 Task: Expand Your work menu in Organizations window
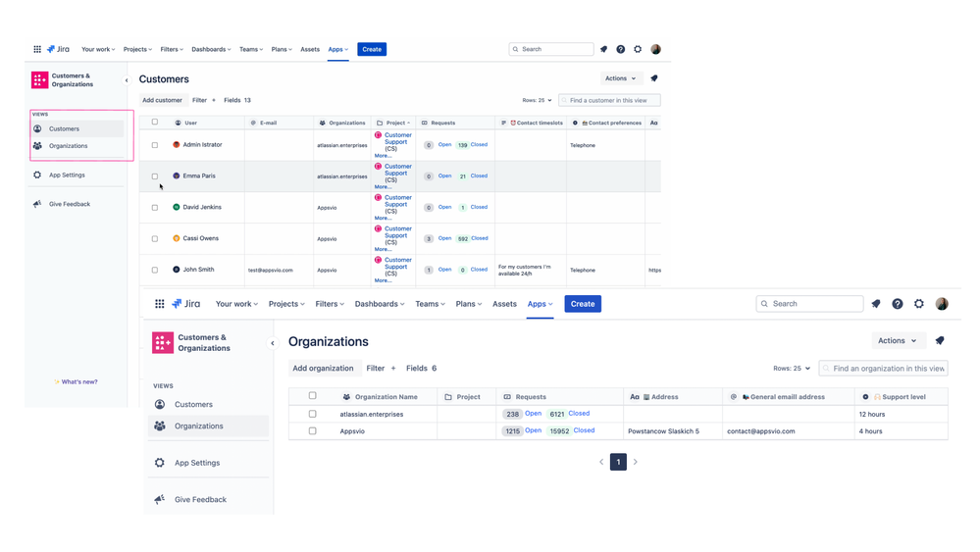pyautogui.click(x=236, y=304)
